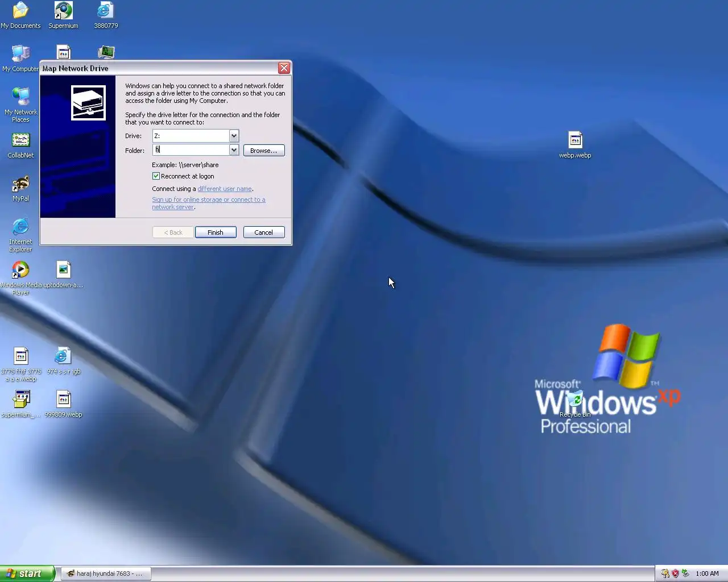Screen dimensions: 728x582
Task: Launch the Supermium browser shortcut
Action: pos(63,15)
